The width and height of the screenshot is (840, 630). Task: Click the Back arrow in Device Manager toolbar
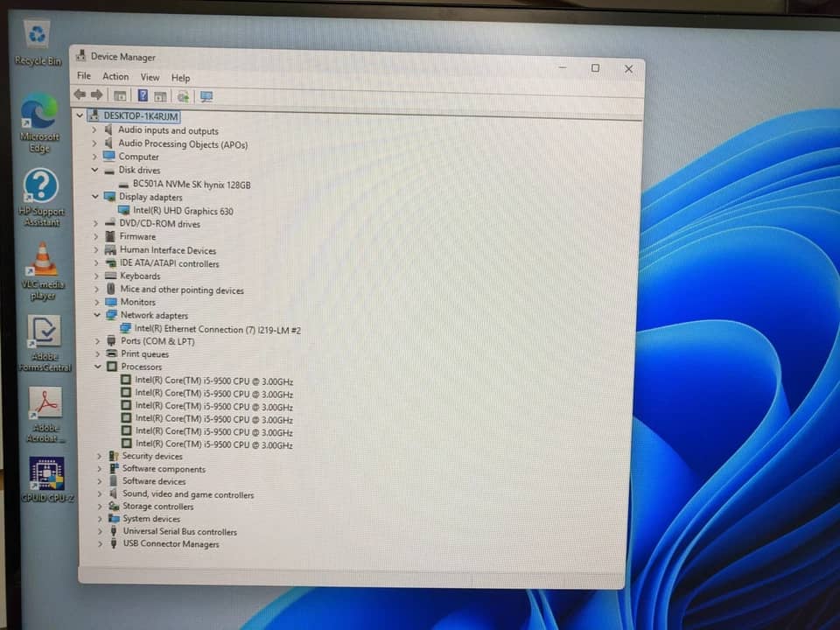click(80, 94)
